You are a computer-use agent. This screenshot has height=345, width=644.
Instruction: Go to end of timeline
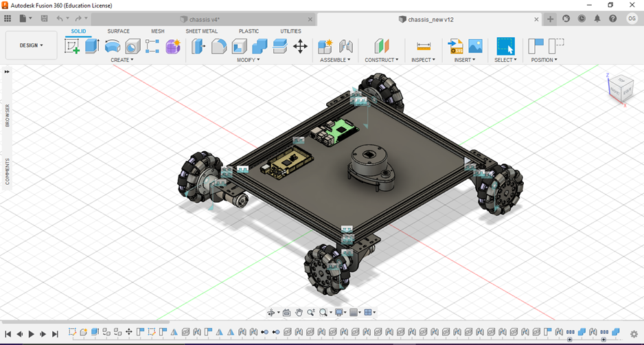click(55, 334)
